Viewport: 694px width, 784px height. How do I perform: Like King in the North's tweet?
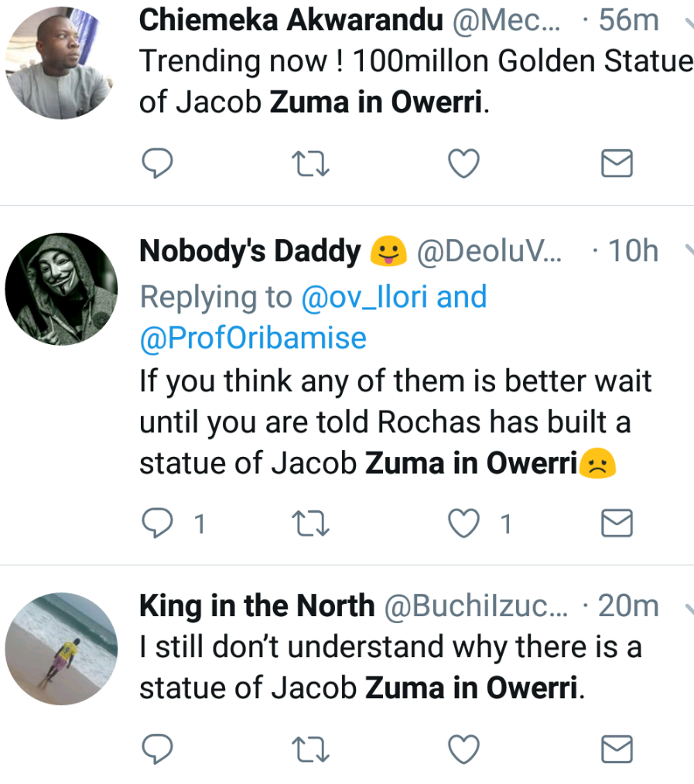pyautogui.click(x=464, y=748)
